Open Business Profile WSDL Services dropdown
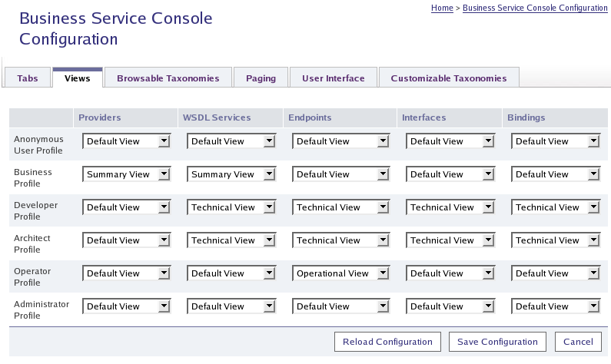The image size is (611, 364). (x=231, y=174)
